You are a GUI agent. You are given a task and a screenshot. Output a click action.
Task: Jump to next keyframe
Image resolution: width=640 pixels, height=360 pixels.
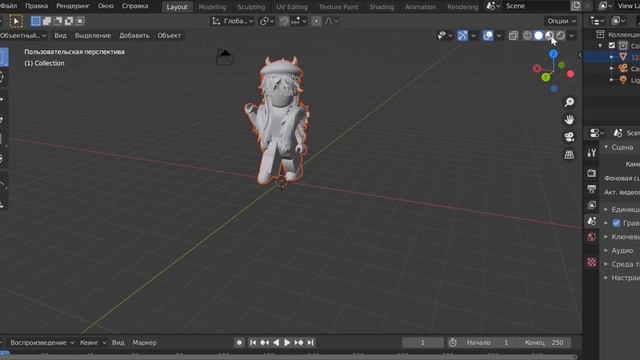[x=299, y=342]
